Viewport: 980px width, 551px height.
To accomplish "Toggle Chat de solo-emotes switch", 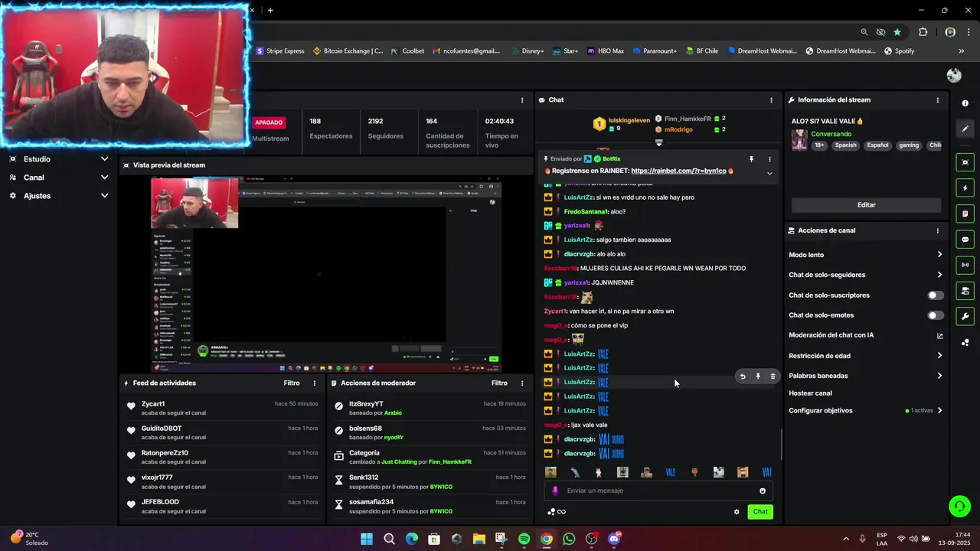I will (x=936, y=315).
